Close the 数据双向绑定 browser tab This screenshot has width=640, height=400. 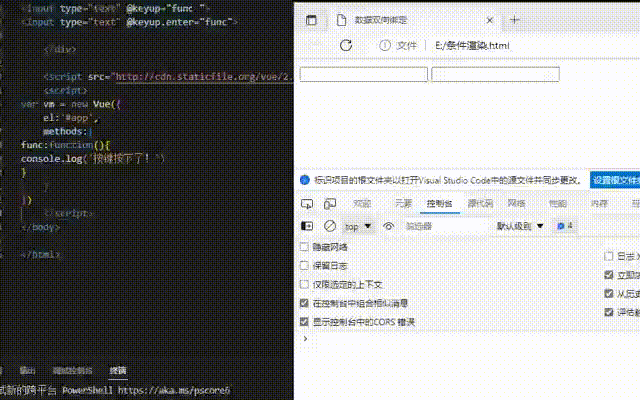tap(489, 20)
